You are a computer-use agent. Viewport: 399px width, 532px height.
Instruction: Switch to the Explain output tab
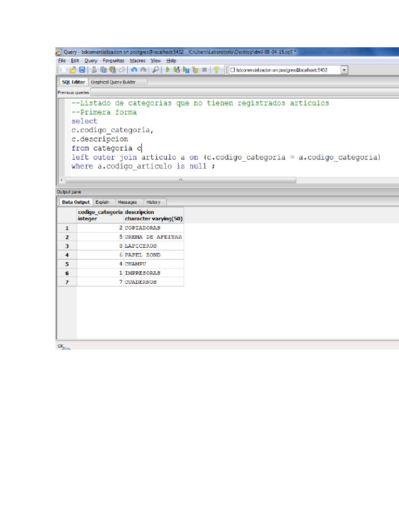102,202
